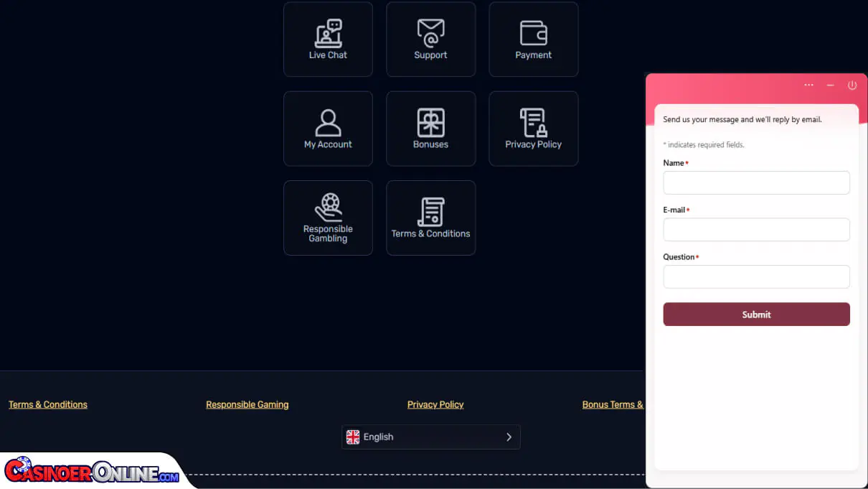Click the language selector chevron arrow
868x489 pixels.
(509, 437)
